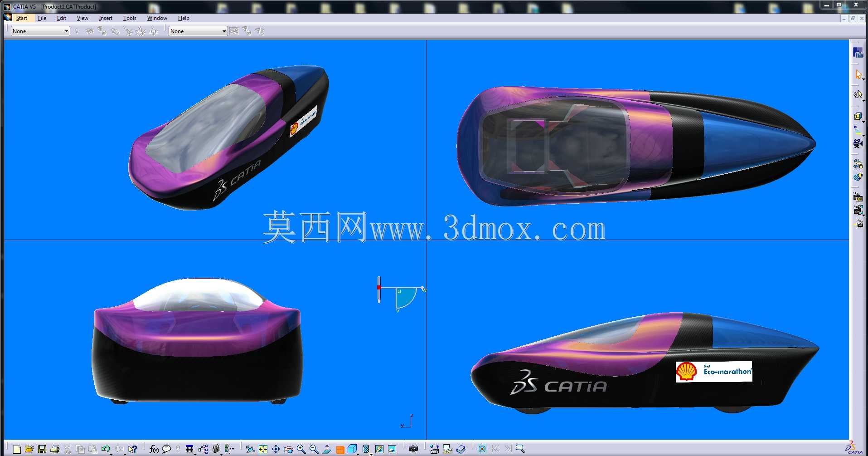Click the Save floppy disk icon
This screenshot has height=456, width=868.
[x=42, y=449]
